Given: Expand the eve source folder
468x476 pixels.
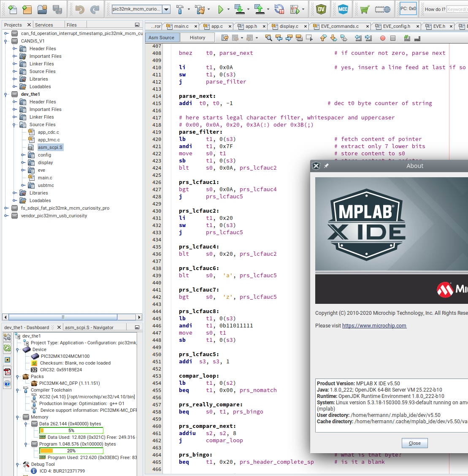Looking at the screenshot, I should pos(23,170).
